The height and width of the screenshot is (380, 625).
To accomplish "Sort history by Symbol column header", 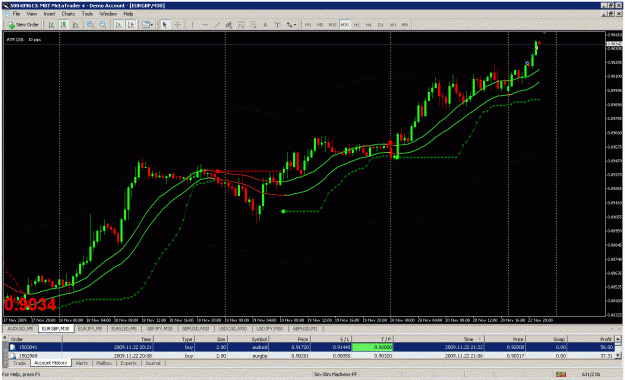I will 249,339.
